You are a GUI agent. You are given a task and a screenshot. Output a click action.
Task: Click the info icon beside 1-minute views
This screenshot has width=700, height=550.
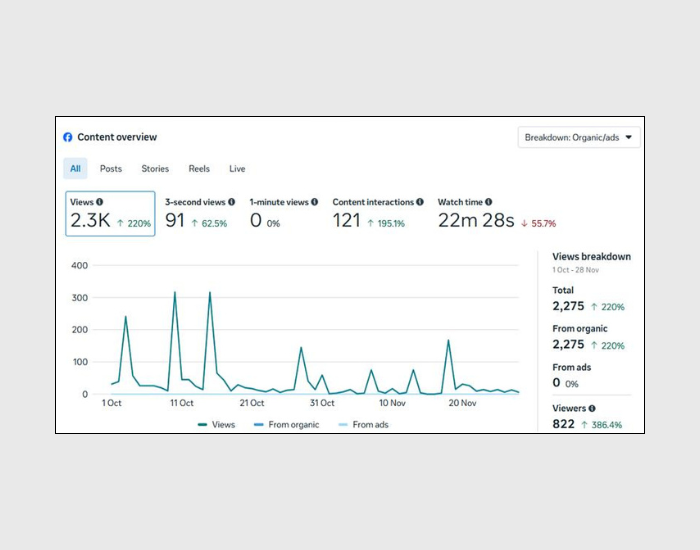315,202
